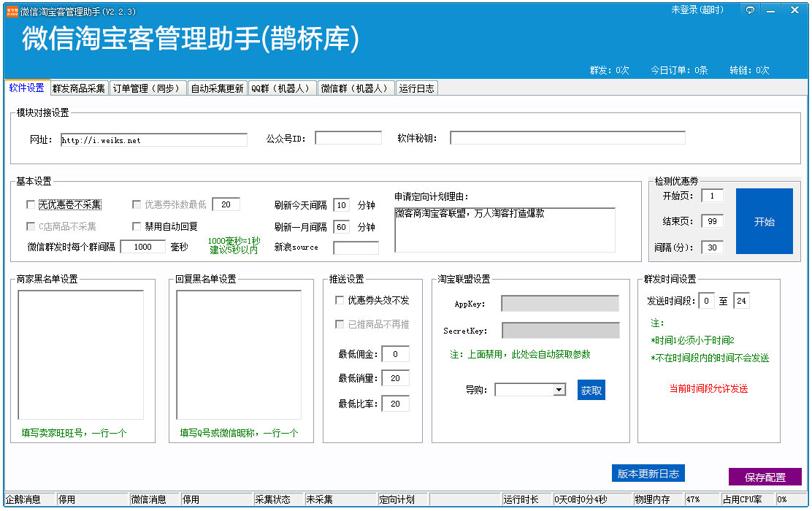Switch to the 群发商品采集 tab
This screenshot has width=812, height=511.
tap(79, 88)
